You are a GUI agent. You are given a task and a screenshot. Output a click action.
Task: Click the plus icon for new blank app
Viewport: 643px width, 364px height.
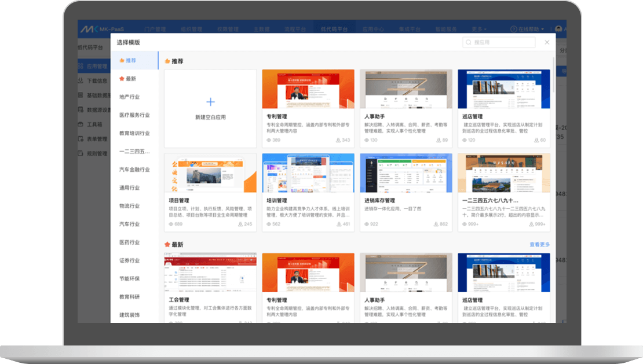click(x=210, y=102)
